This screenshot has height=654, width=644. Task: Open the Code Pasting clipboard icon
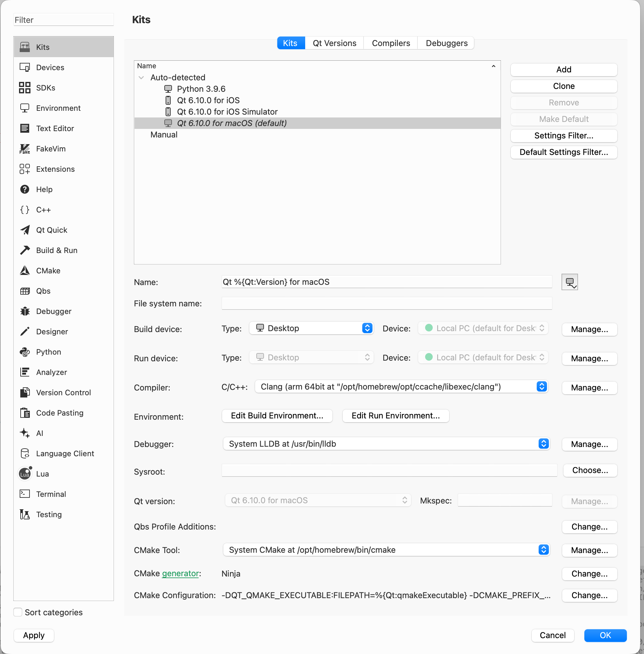point(25,413)
